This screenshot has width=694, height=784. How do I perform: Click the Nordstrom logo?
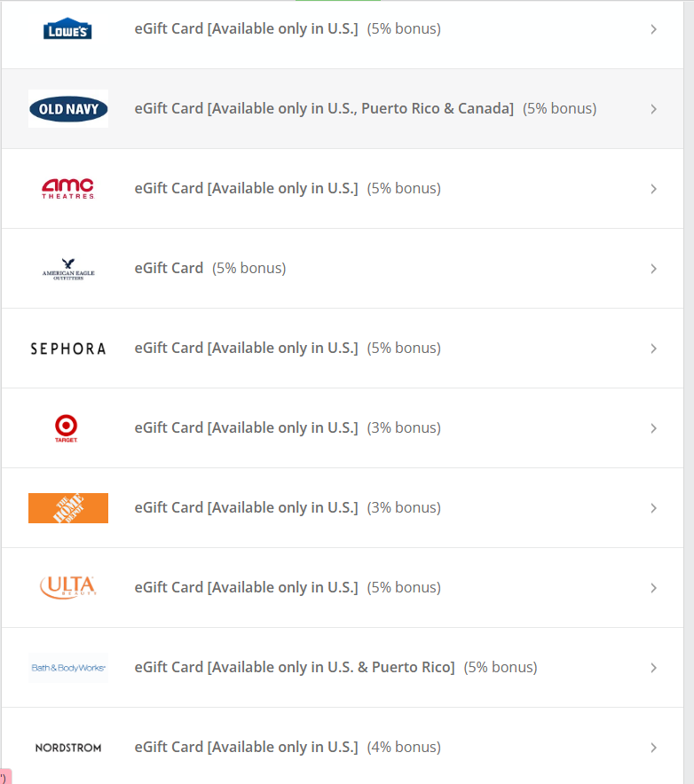tap(68, 748)
